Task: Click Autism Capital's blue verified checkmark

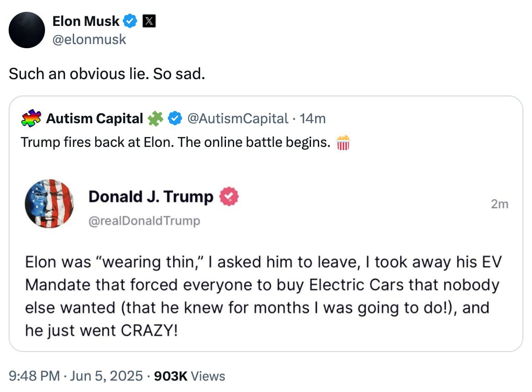Action: pos(175,119)
